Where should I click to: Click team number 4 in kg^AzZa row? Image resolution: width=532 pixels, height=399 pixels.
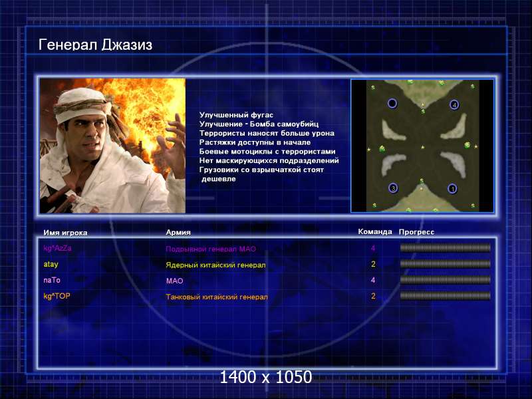(x=373, y=248)
